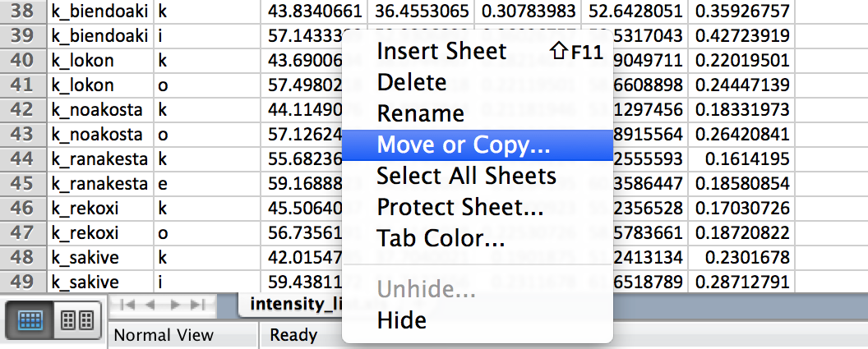This screenshot has width=868, height=349.
Task: Open Protect Sheet option
Action: click(x=459, y=207)
